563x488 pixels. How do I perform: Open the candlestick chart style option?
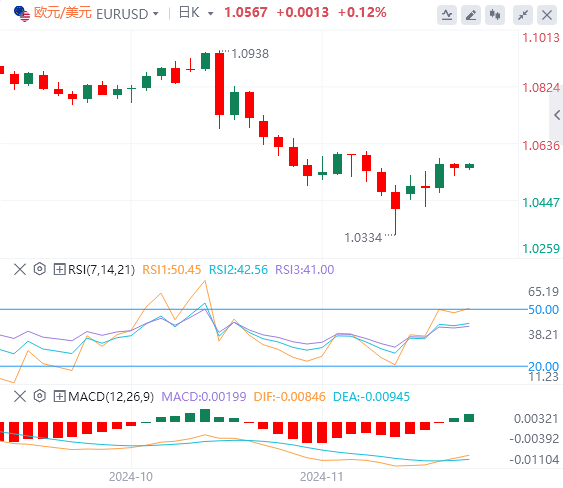click(x=495, y=15)
